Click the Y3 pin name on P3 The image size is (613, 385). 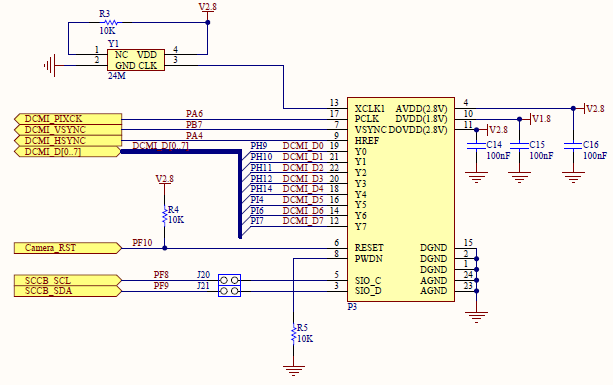click(360, 184)
